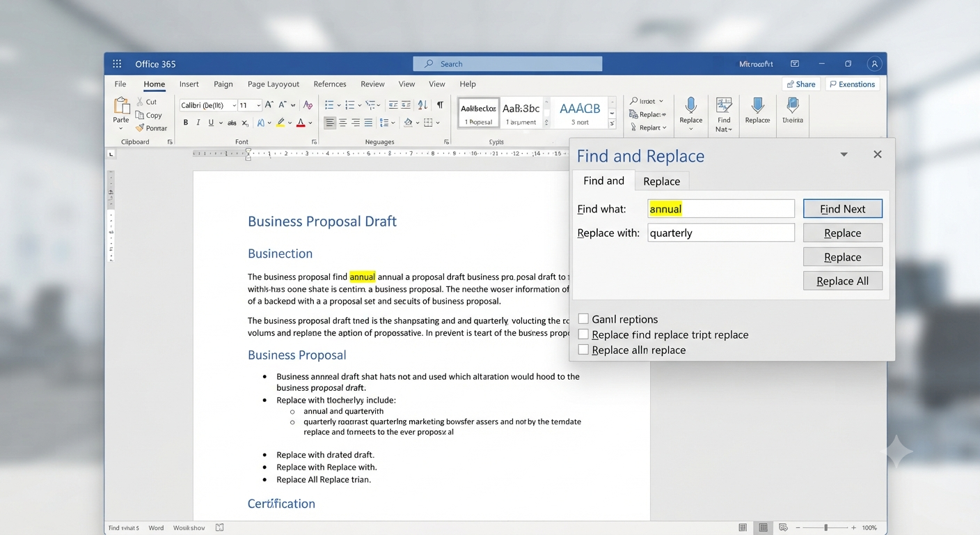Align text right

[356, 123]
